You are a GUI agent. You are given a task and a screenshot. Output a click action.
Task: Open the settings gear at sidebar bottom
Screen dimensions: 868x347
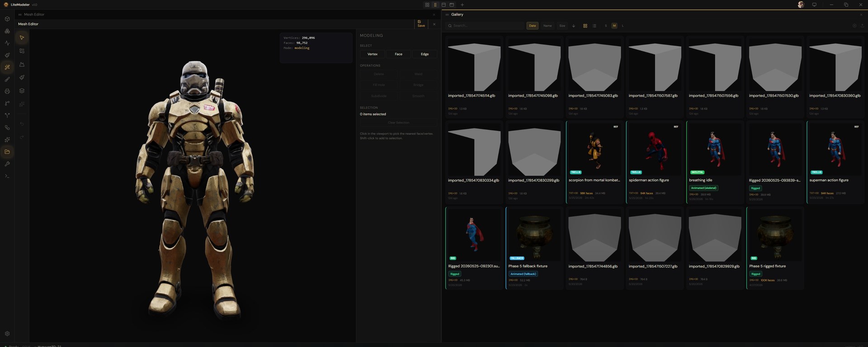coord(7,333)
